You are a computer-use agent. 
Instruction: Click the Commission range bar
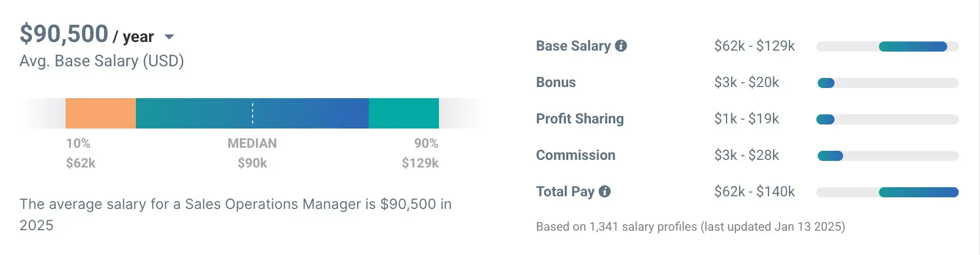830,156
